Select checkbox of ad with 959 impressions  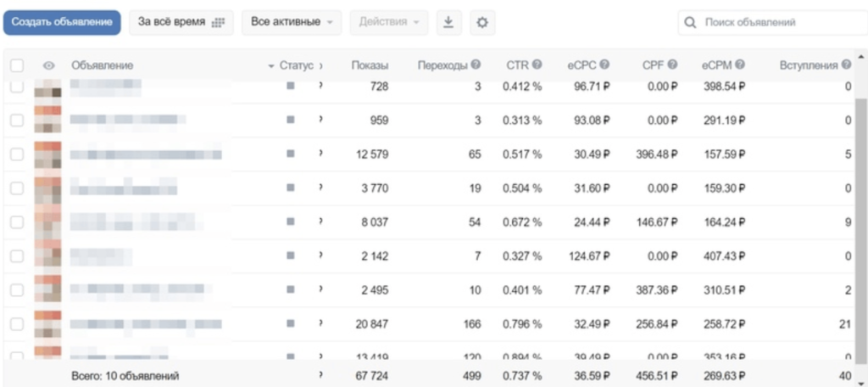(x=17, y=121)
